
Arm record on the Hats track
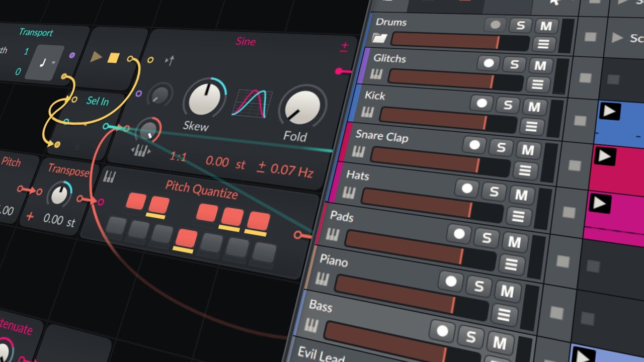[467, 189]
